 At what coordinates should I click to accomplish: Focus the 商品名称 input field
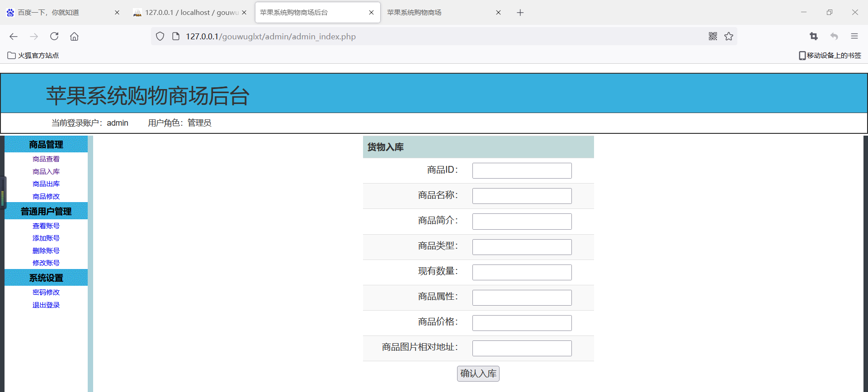tap(522, 196)
